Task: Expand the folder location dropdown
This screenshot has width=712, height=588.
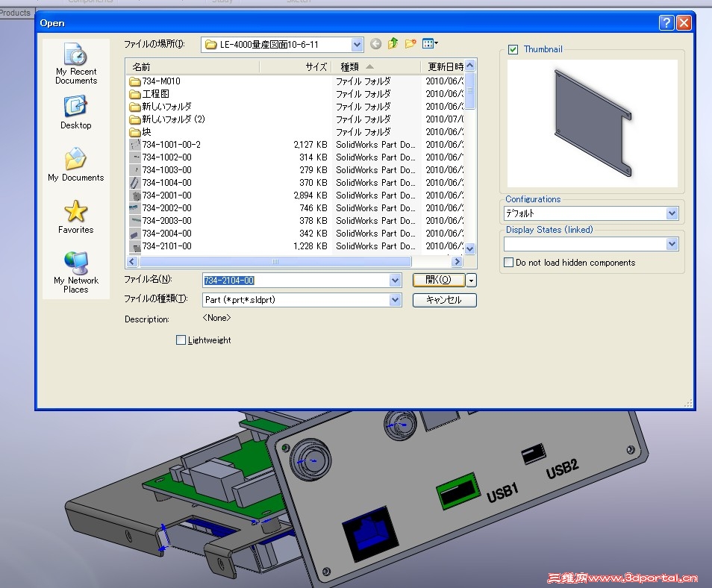Action: pyautogui.click(x=357, y=45)
